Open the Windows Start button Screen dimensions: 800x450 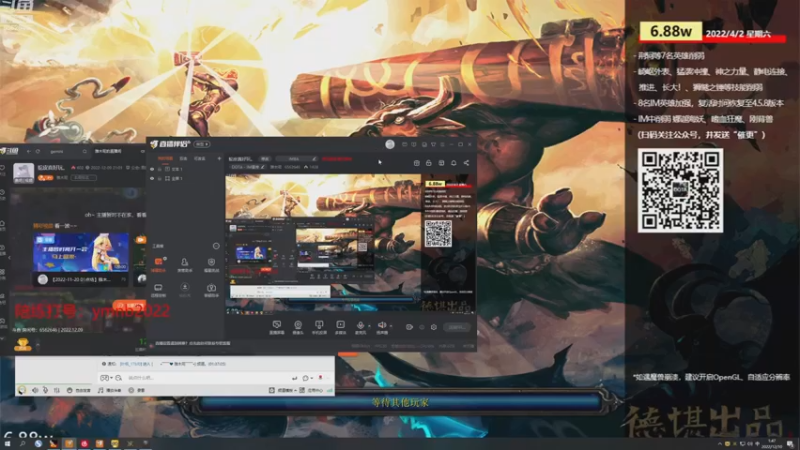coord(8,444)
